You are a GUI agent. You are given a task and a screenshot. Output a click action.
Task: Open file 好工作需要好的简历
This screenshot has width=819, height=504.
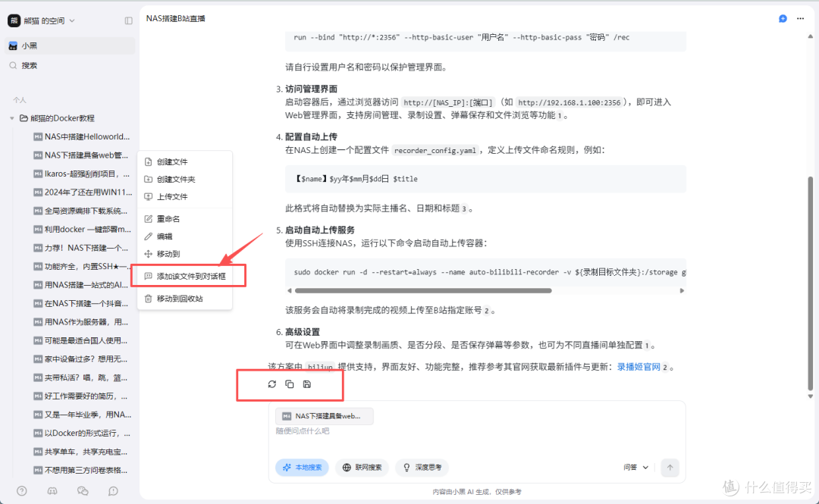coord(82,396)
